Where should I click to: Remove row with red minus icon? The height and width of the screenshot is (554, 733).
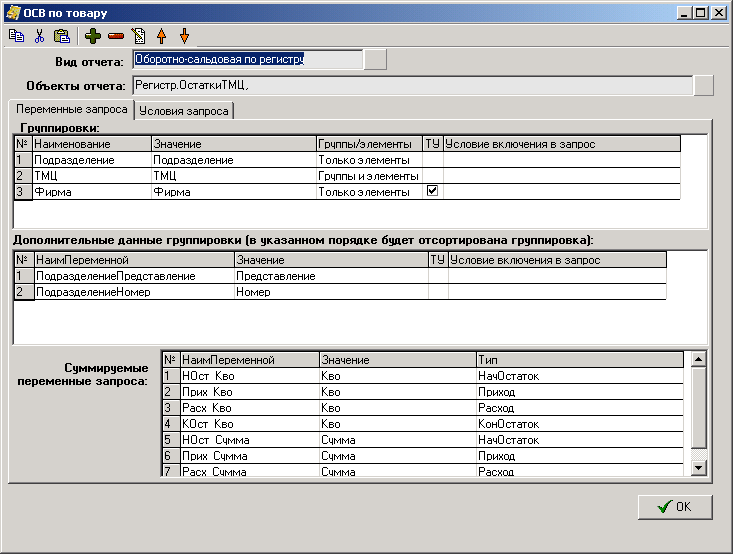(116, 36)
